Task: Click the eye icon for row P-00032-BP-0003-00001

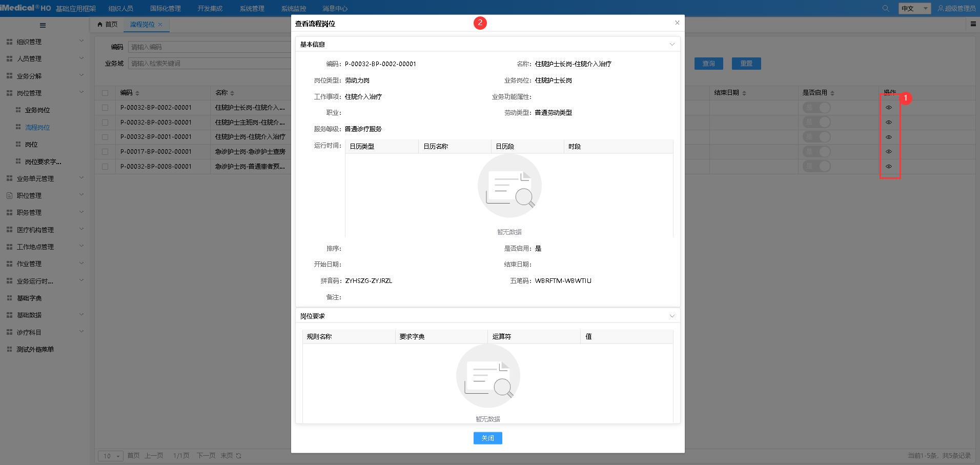Action: pyautogui.click(x=889, y=123)
